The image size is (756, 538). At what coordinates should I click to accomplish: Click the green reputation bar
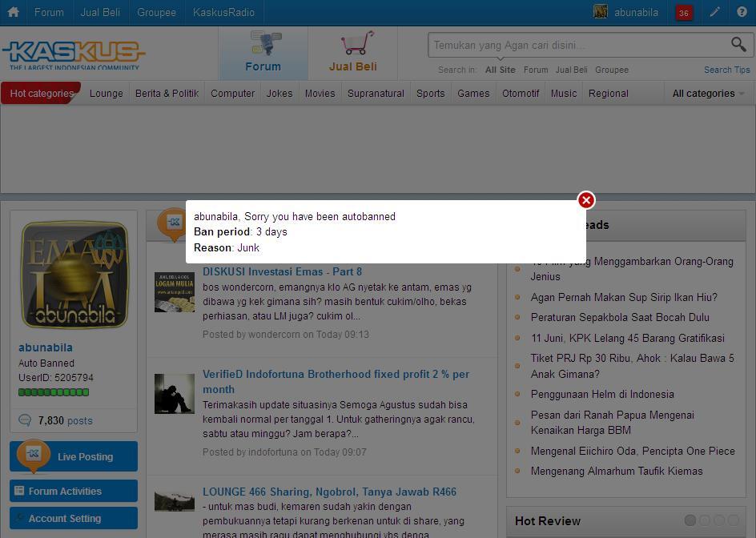pos(54,392)
